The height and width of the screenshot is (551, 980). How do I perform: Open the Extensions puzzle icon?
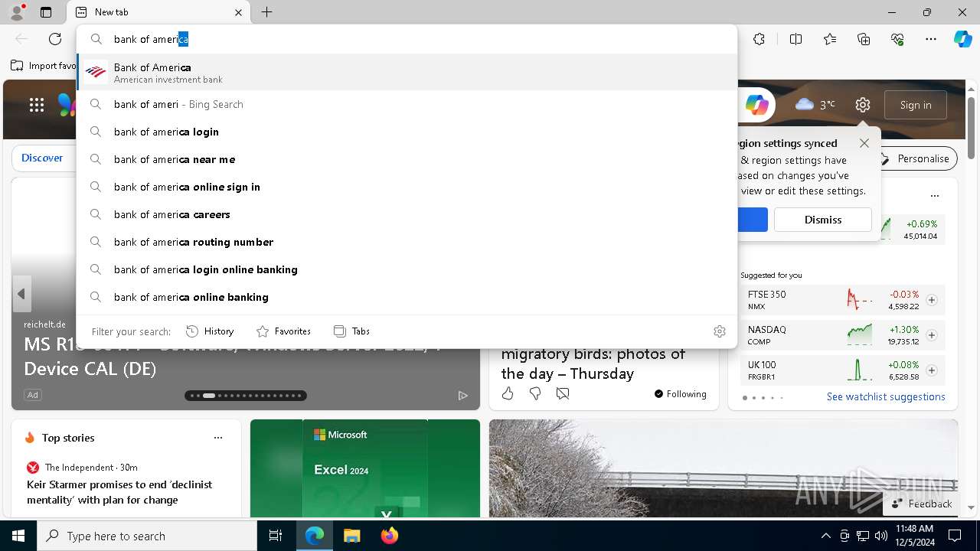click(759, 39)
